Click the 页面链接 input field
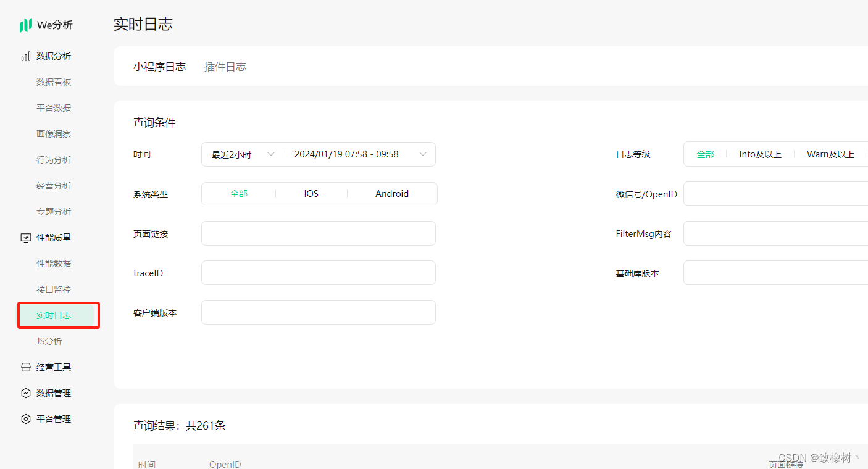Image resolution: width=868 pixels, height=469 pixels. (319, 233)
